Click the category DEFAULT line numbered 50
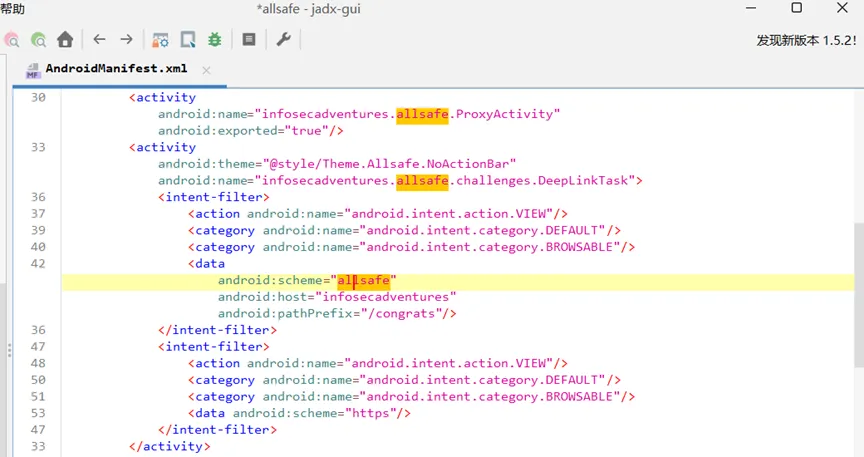Viewport: 864px width, 457px height. [x=404, y=380]
